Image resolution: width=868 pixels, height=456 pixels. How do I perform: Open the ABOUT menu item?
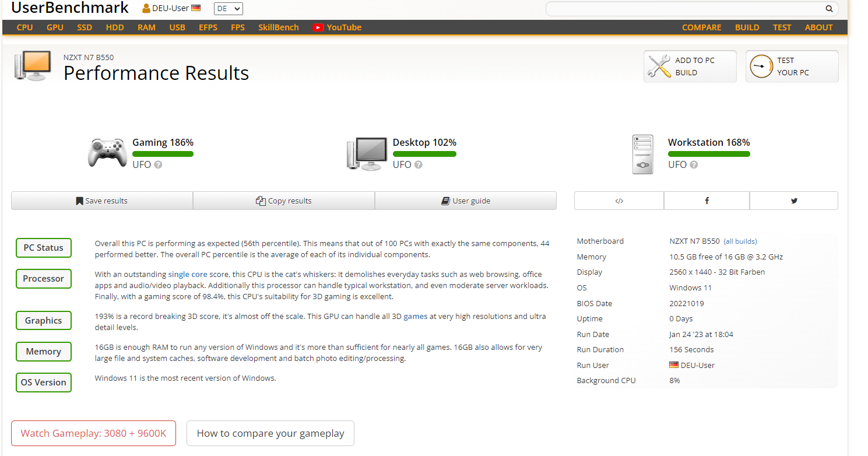tap(819, 27)
